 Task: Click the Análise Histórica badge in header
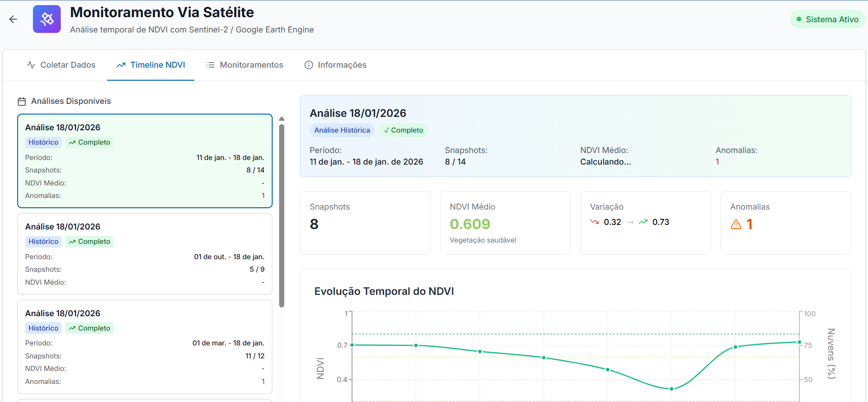342,130
